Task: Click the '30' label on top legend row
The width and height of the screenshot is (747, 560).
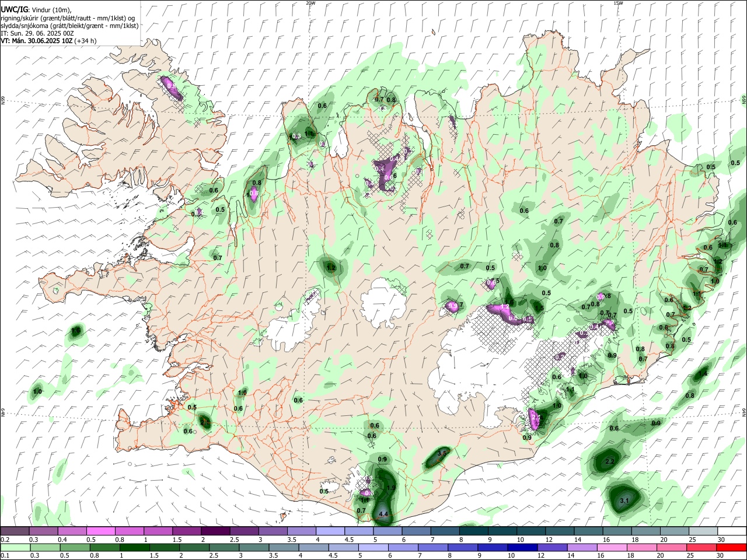Action: pos(721,540)
